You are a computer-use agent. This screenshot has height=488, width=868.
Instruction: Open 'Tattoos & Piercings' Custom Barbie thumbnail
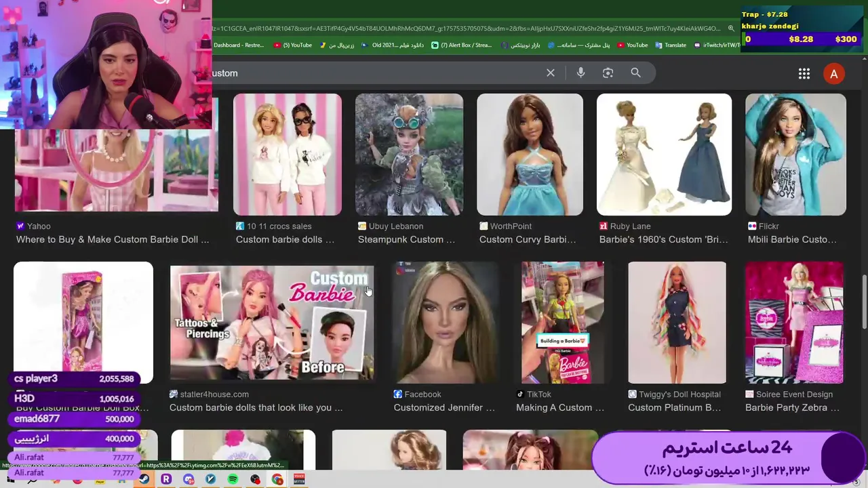pyautogui.click(x=272, y=323)
